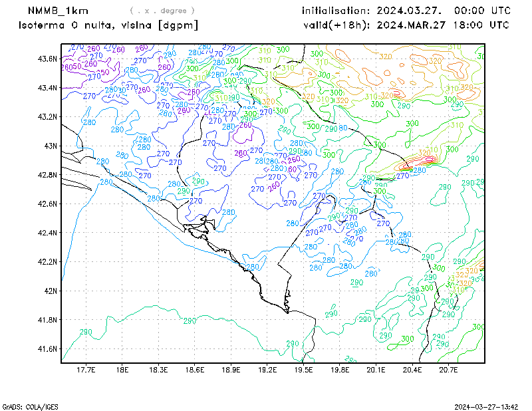Click the initialisation date 2024.03.27. text
532x411 pixels.
[409, 11]
